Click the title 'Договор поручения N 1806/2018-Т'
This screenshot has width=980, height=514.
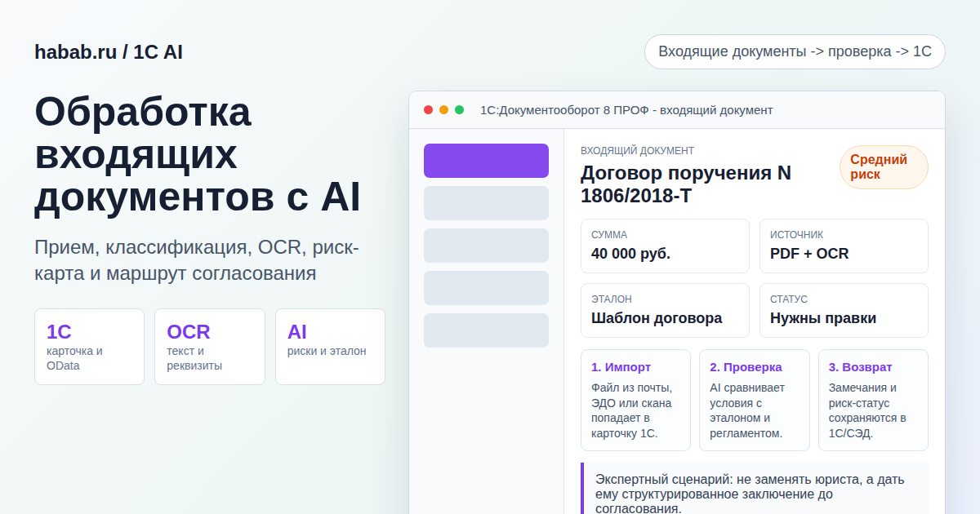pos(686,184)
